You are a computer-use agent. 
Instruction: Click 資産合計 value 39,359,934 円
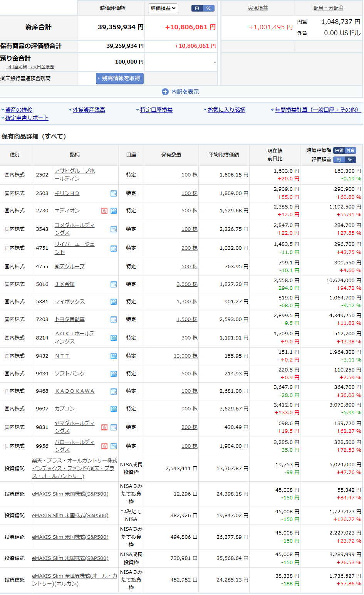121,27
